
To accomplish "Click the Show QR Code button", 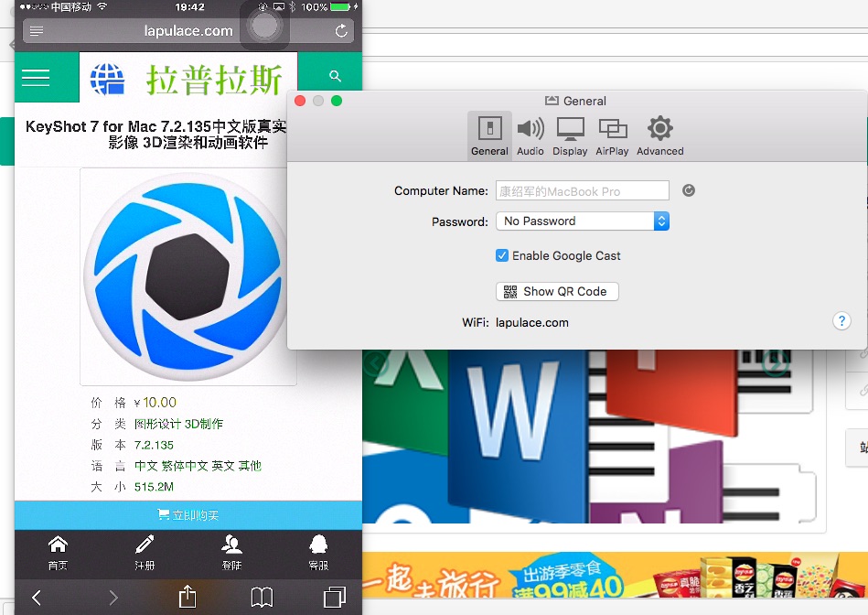I will [x=557, y=291].
